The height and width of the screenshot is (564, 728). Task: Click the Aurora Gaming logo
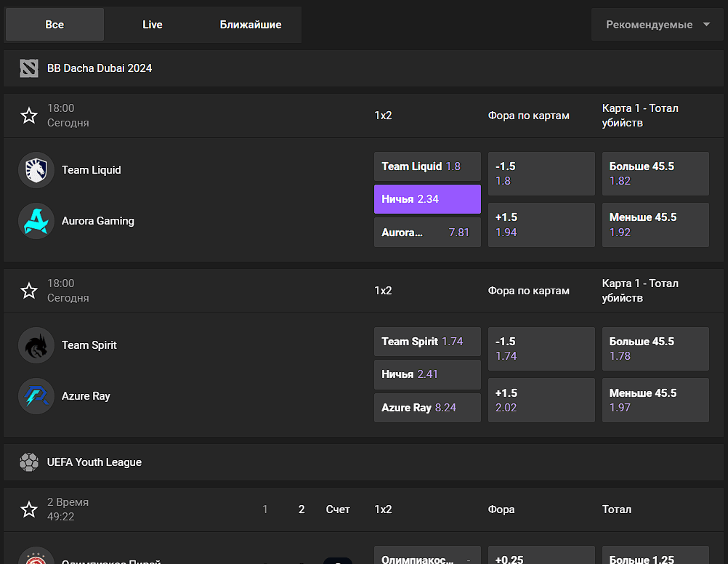[36, 221]
